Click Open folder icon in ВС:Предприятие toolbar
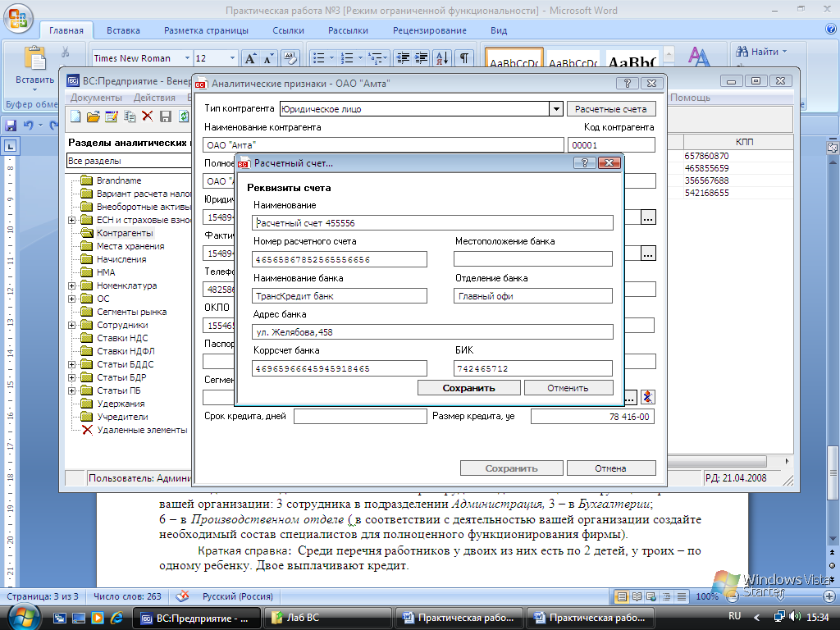 (94, 116)
